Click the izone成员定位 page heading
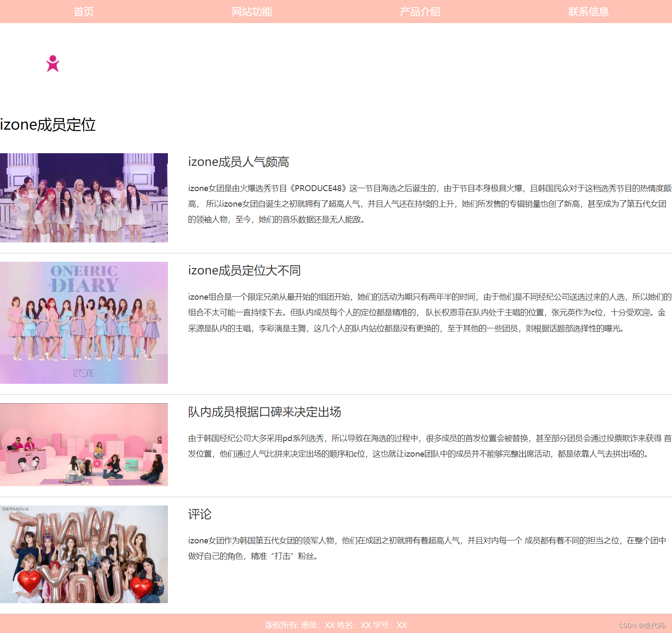The width and height of the screenshot is (672, 633). click(x=48, y=125)
